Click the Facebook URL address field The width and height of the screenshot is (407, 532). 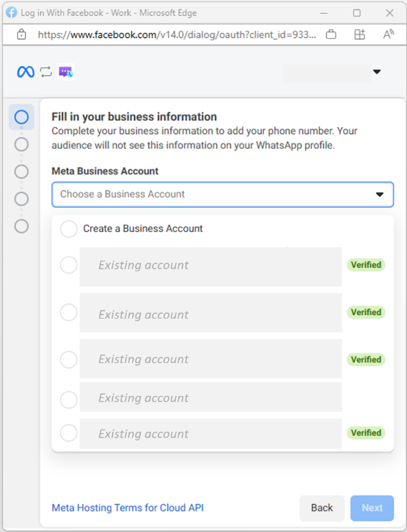(177, 34)
